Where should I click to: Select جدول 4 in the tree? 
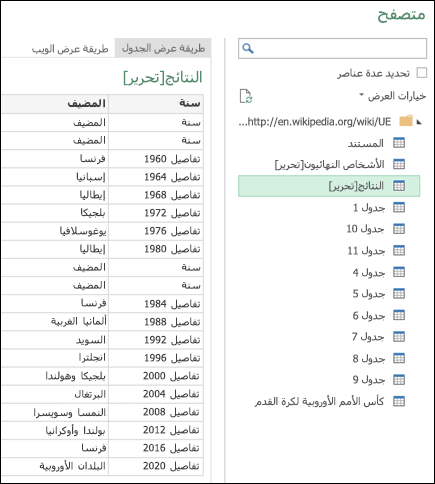click(x=369, y=272)
